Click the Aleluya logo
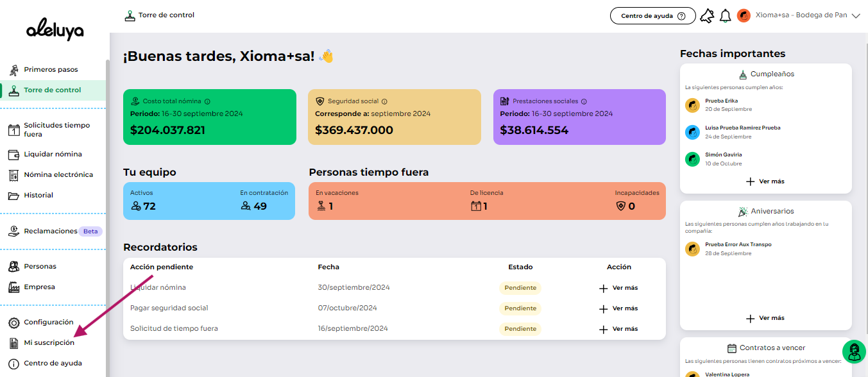868x377 pixels. tap(55, 30)
